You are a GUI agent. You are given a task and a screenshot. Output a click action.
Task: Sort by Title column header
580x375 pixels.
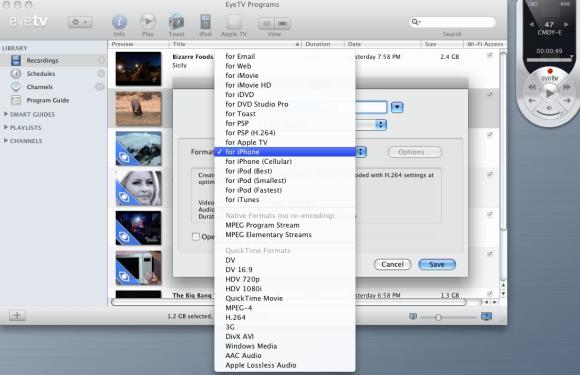235,44
